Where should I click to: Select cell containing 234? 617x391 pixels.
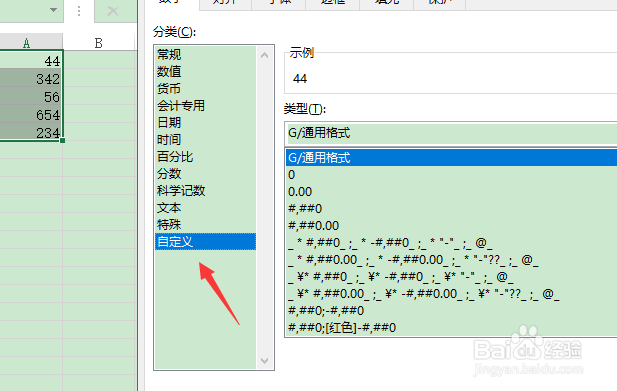(31, 132)
